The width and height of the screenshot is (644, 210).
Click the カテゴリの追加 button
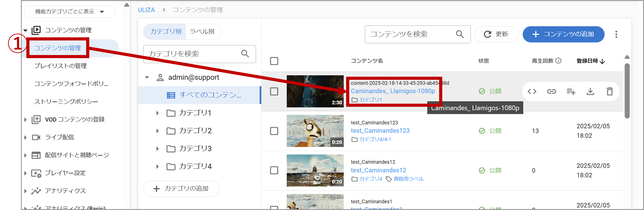pyautogui.click(x=181, y=189)
